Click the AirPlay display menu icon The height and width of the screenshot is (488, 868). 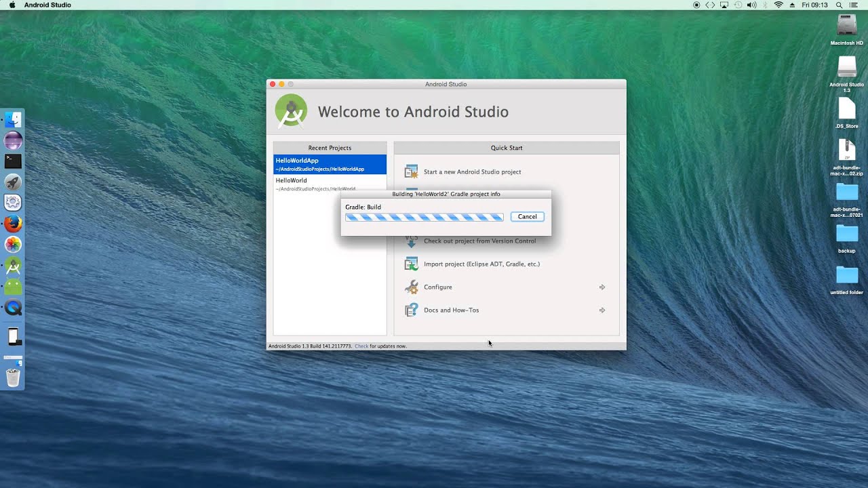pyautogui.click(x=724, y=5)
